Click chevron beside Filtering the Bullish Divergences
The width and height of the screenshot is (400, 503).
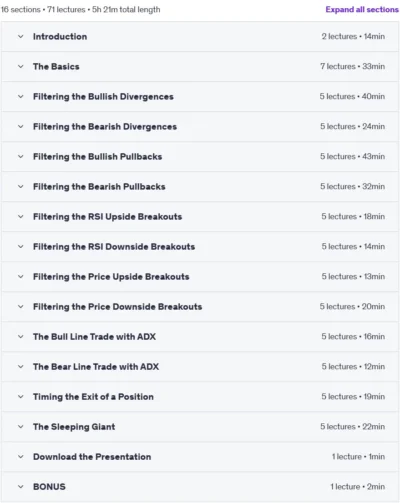point(21,96)
